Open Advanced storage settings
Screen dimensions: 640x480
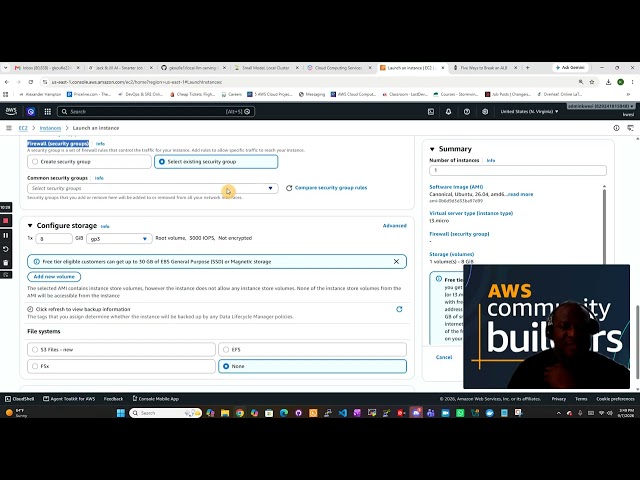[394, 226]
